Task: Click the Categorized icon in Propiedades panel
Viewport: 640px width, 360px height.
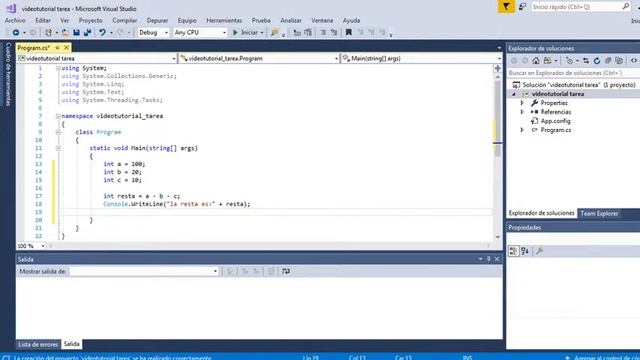Action: coord(513,251)
